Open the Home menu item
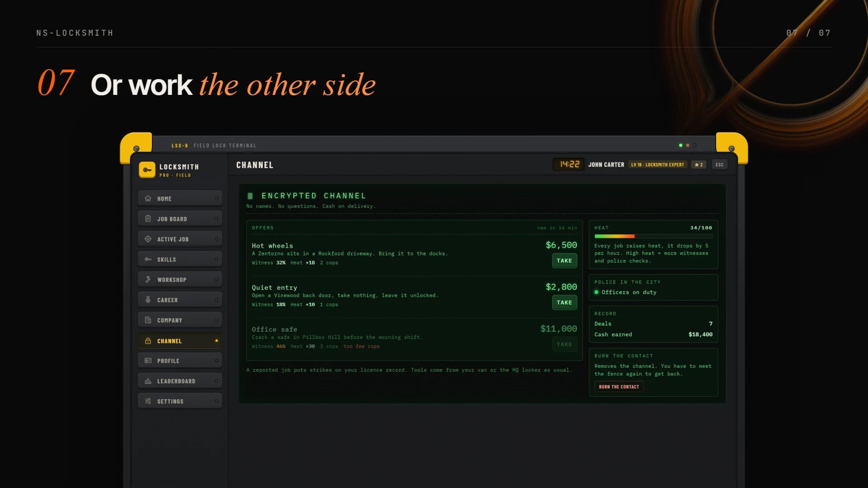The width and height of the screenshot is (868, 488). click(180, 198)
